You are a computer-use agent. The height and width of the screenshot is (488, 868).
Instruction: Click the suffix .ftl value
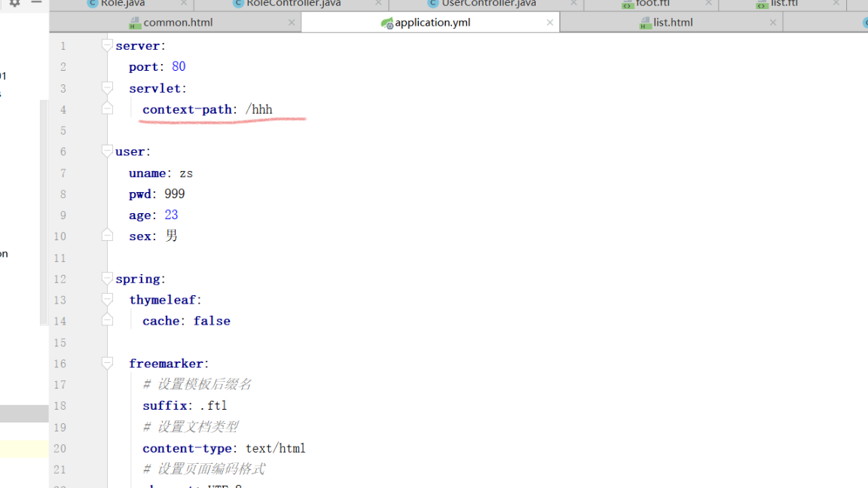[213, 406]
